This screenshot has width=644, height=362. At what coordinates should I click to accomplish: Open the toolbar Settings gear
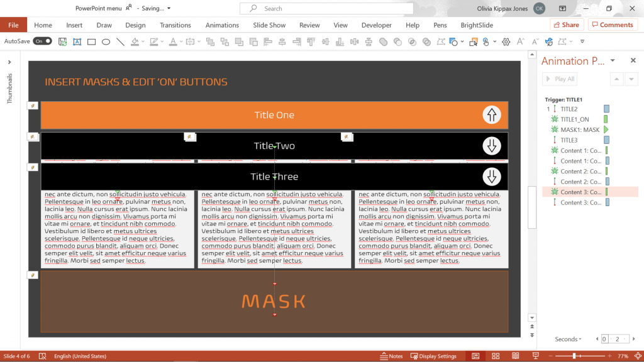pos(506,41)
